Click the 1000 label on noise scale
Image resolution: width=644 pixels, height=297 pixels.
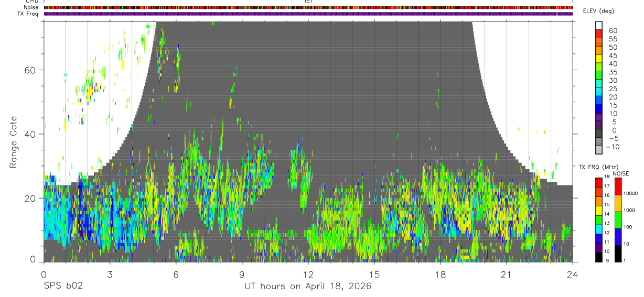629,211
